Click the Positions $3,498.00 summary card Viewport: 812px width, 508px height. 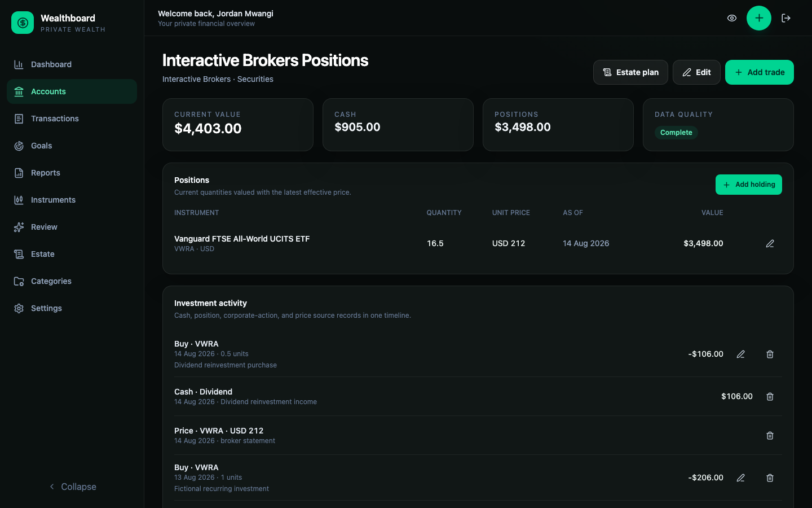558,125
